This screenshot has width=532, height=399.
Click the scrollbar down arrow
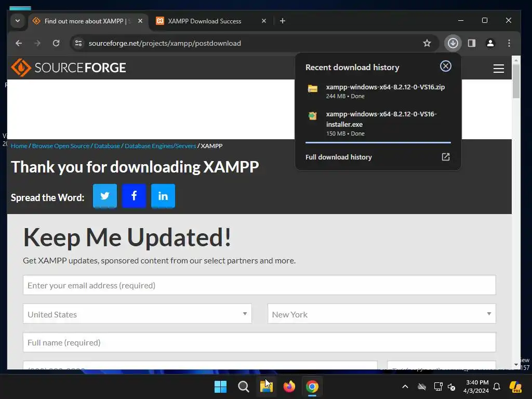[516, 365]
